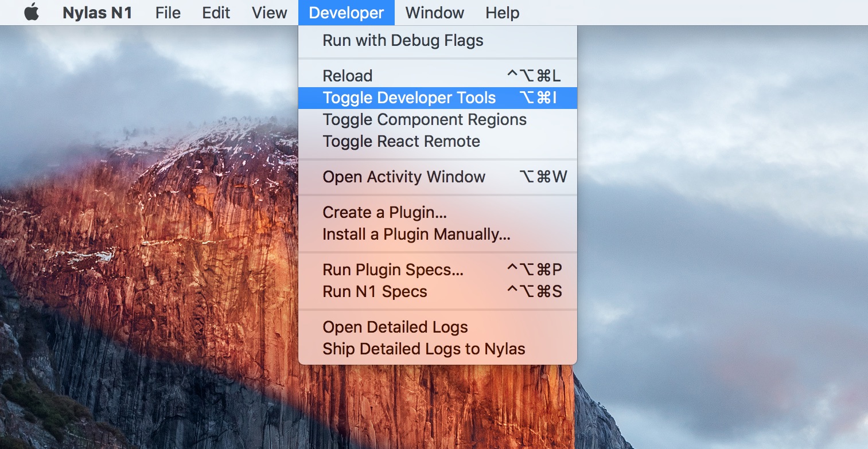Open the Nylas N1 application menu
The image size is (868, 449).
[x=98, y=13]
